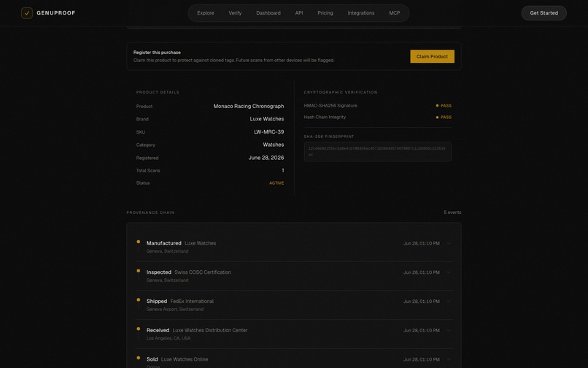Click Luxe Watches Distribution Center text
The height and width of the screenshot is (368, 588).
click(x=210, y=331)
